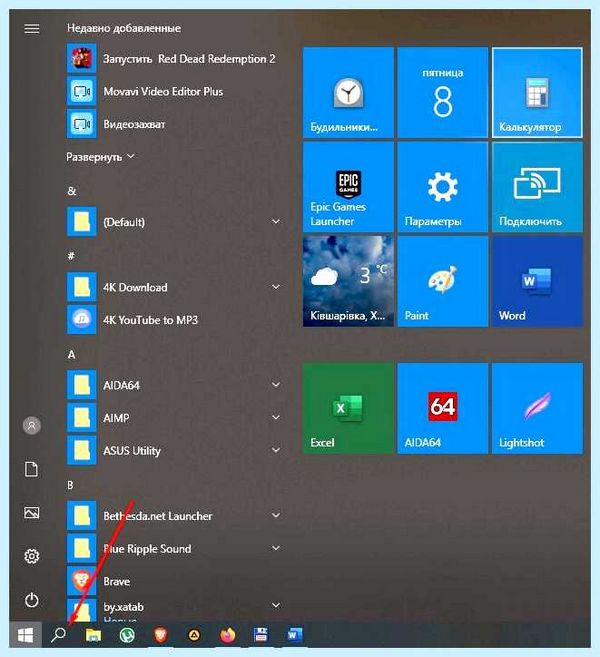Screen dimensions: 600x657
Task: Open Firefox from the taskbar
Action: [227, 635]
